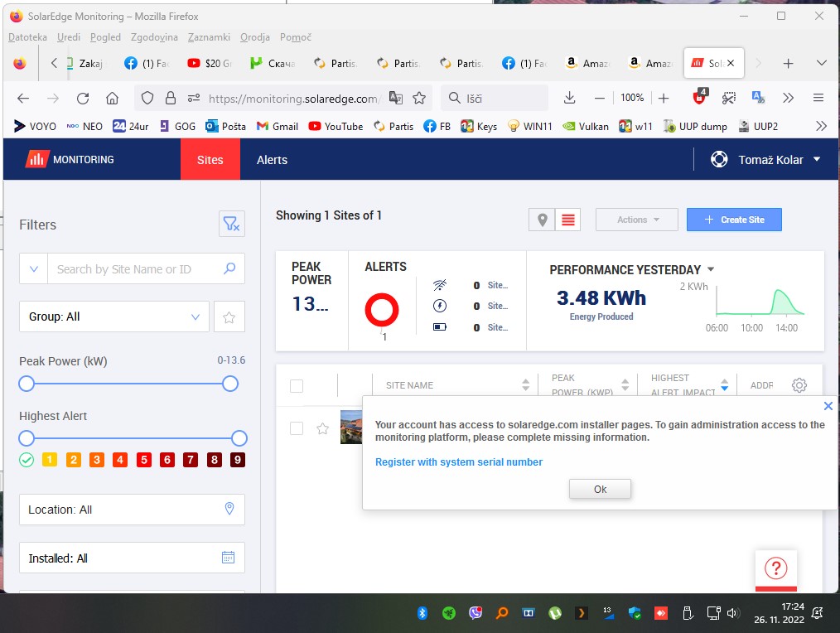Image resolution: width=840 pixels, height=633 pixels.
Task: Switch to the $20 YouTube tab
Action: [x=210, y=63]
